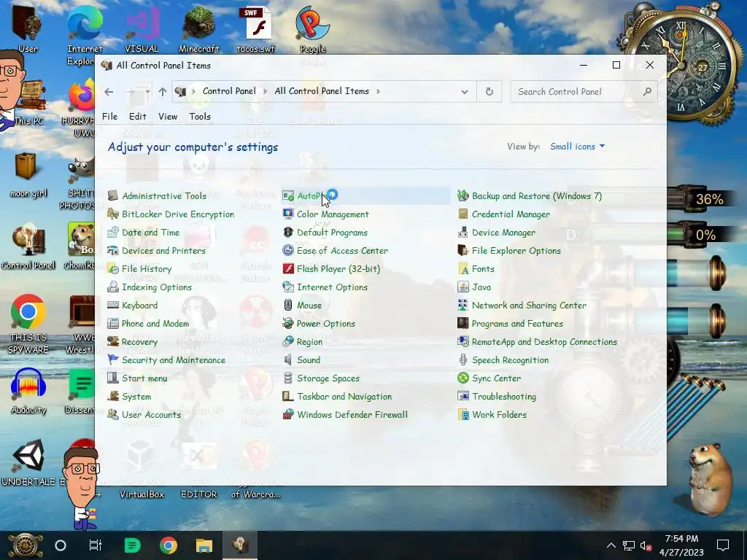Click the Default Programs icon
This screenshot has height=560, width=747.
287,233
